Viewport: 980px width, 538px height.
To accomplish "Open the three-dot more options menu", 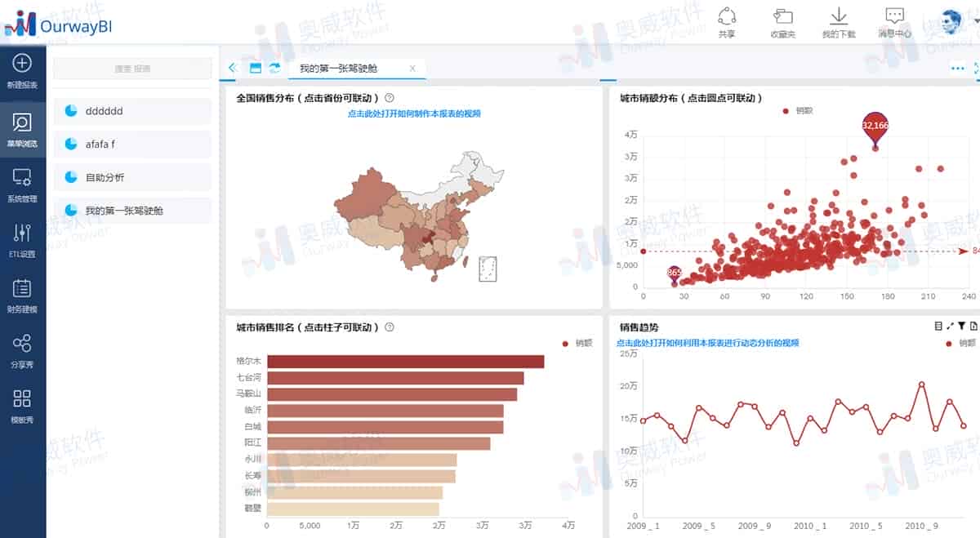I will [958, 69].
